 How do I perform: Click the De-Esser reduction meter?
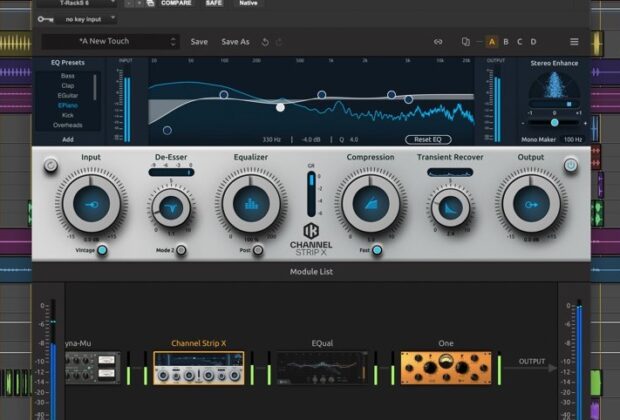171,172
